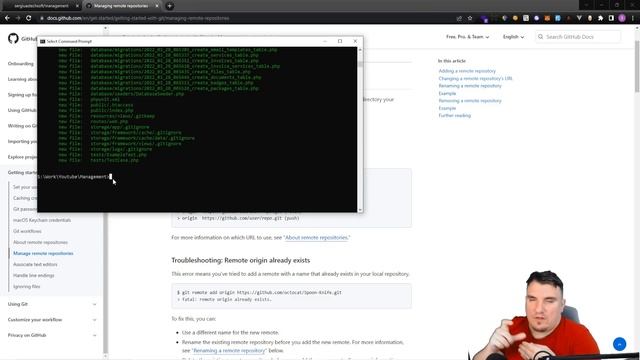Open the English language dropdown
The image size is (640, 360).
pyautogui.click(x=513, y=37)
